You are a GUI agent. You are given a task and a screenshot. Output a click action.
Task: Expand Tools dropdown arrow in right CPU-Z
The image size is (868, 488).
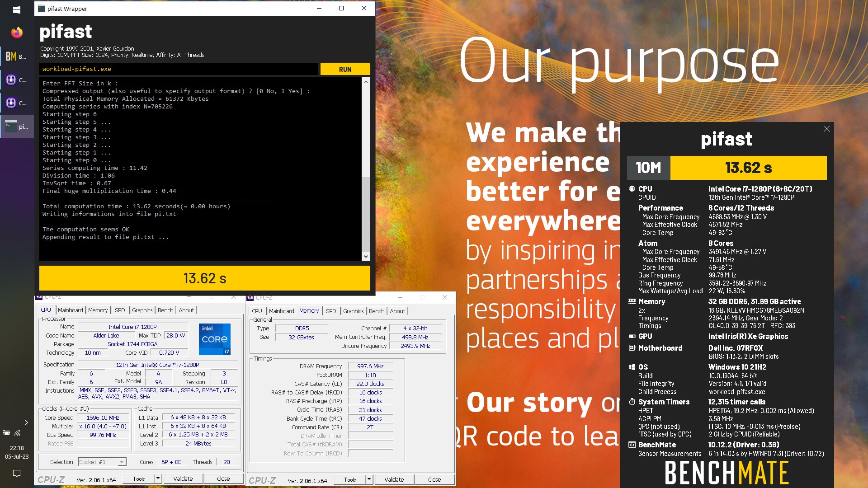[x=369, y=479]
